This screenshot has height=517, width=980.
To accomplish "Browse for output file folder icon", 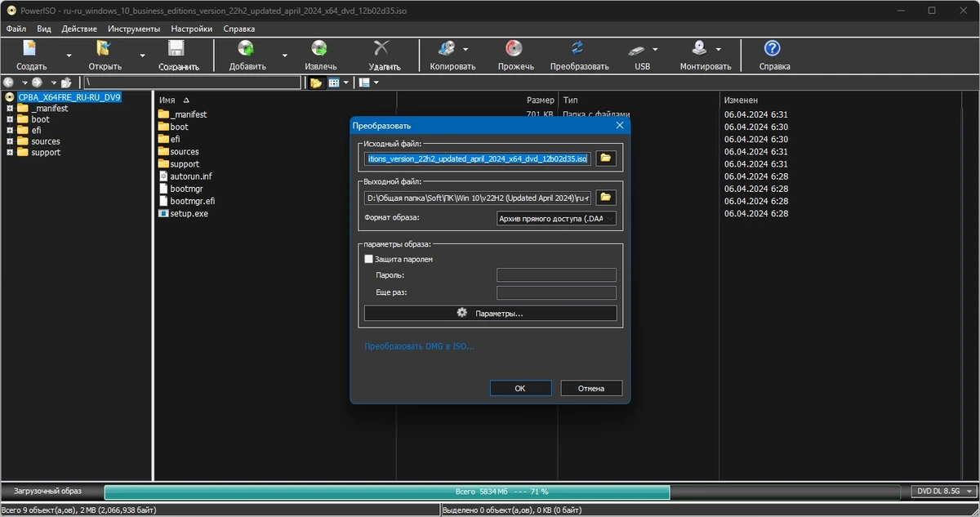I will tap(605, 197).
